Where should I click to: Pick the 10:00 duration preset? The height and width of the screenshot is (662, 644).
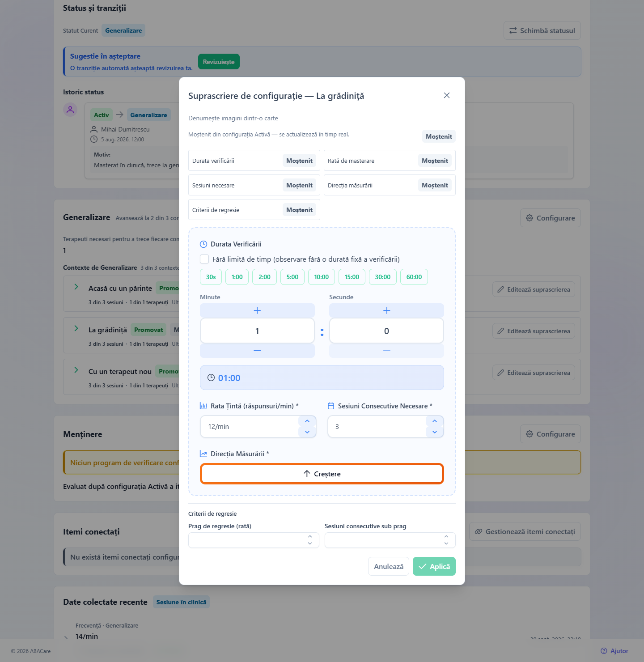coord(322,277)
